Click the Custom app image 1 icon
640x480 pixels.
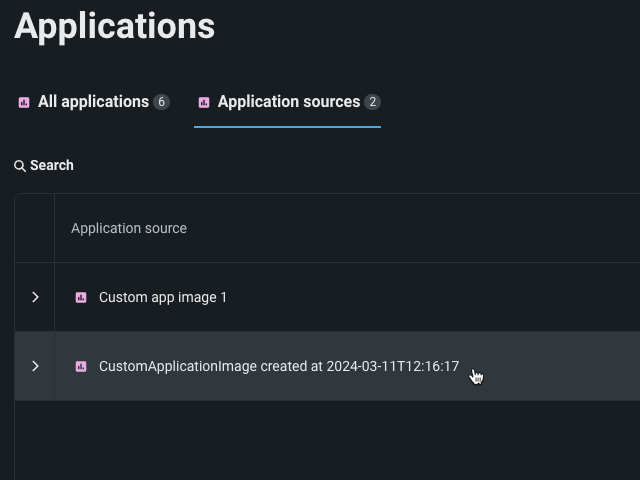pyautogui.click(x=81, y=297)
